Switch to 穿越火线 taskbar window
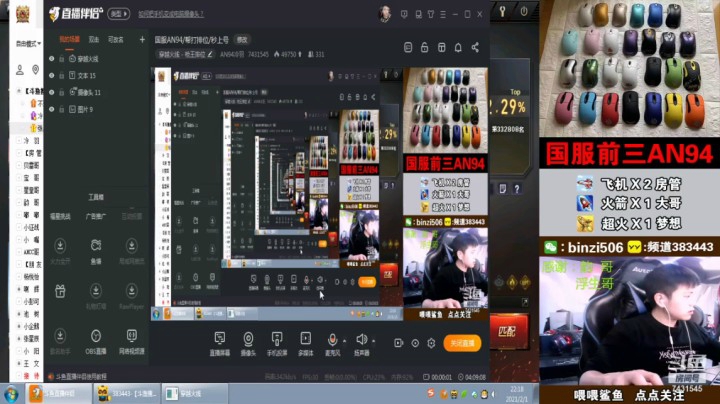720x404 pixels. [195, 394]
